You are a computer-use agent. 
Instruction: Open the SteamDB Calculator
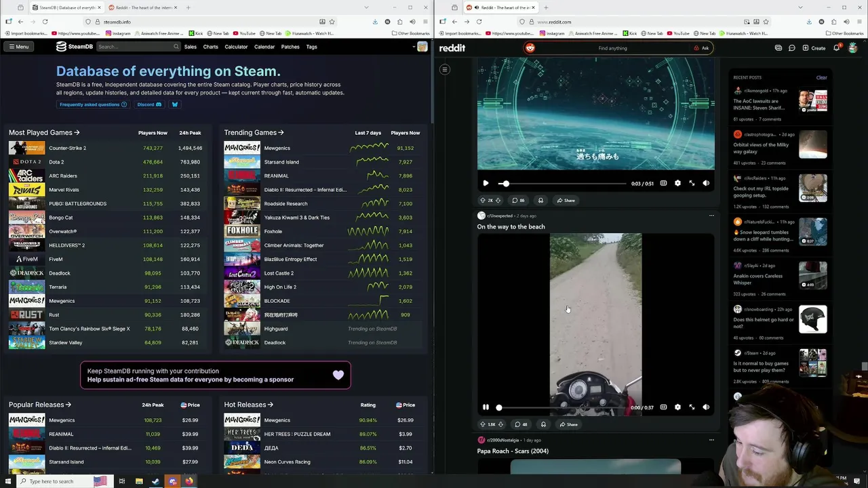[236, 47]
